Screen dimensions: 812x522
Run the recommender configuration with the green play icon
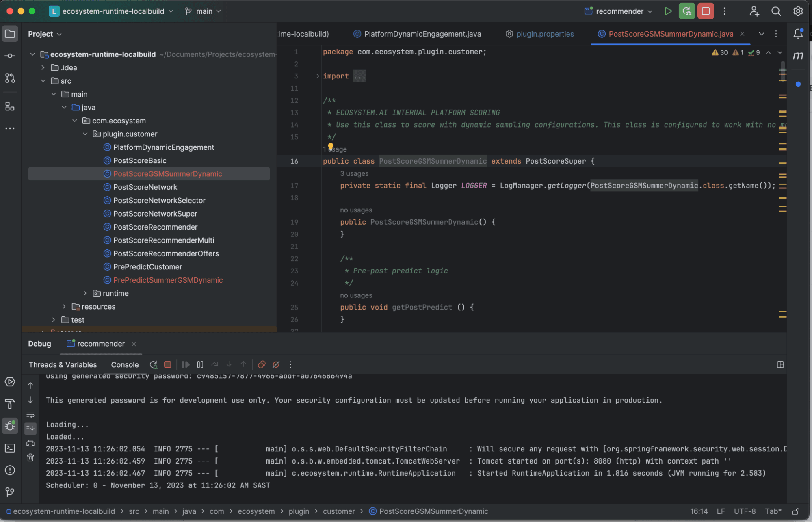click(x=668, y=11)
